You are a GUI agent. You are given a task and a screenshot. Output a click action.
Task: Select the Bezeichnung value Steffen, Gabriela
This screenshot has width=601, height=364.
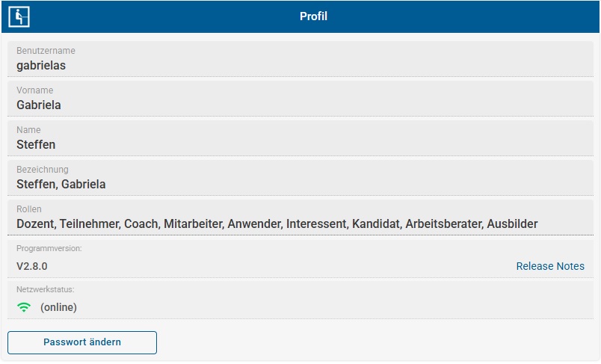pos(61,184)
